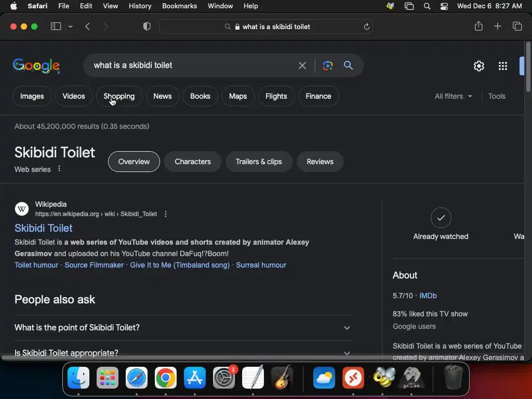Open the Trash in Dock
The height and width of the screenshot is (399, 532).
coord(453,377)
